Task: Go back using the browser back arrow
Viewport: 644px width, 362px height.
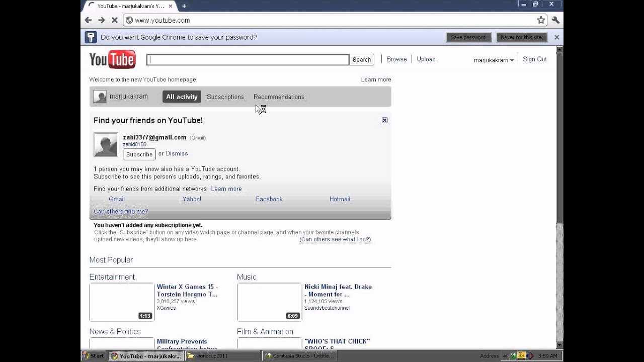Action: [89, 20]
